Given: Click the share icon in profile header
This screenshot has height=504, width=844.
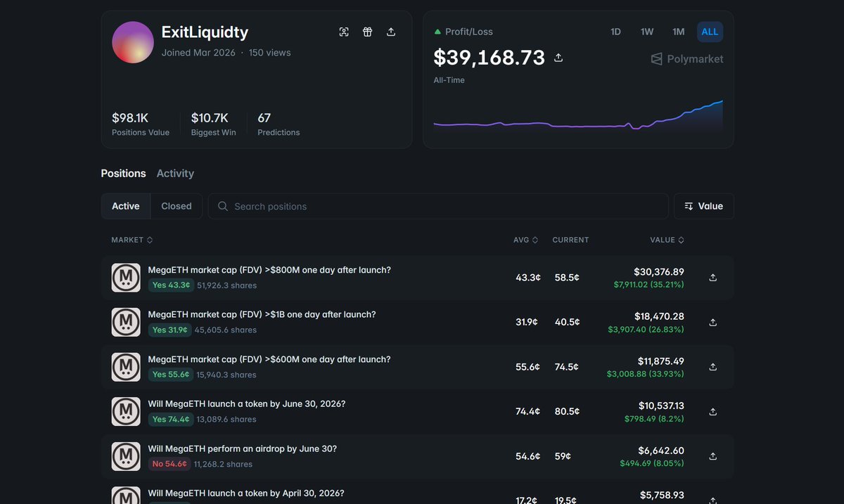Looking at the screenshot, I should pyautogui.click(x=391, y=32).
